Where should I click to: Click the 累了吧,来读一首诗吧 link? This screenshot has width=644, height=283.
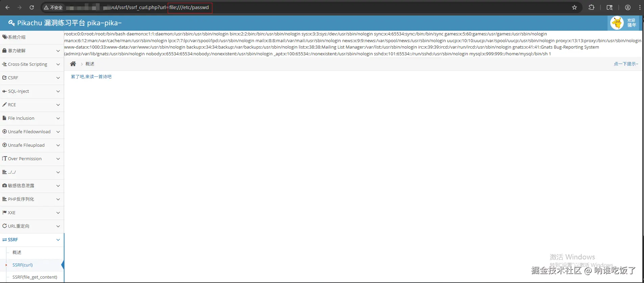[91, 77]
